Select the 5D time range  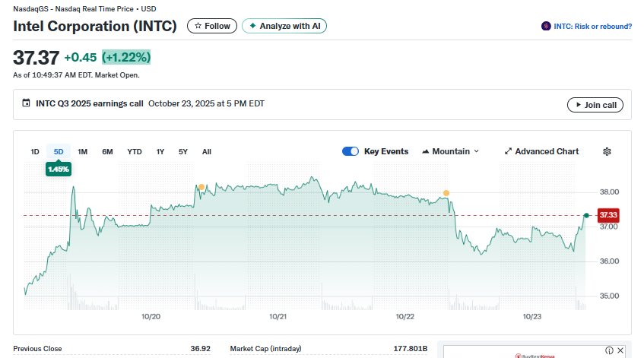[x=59, y=151]
